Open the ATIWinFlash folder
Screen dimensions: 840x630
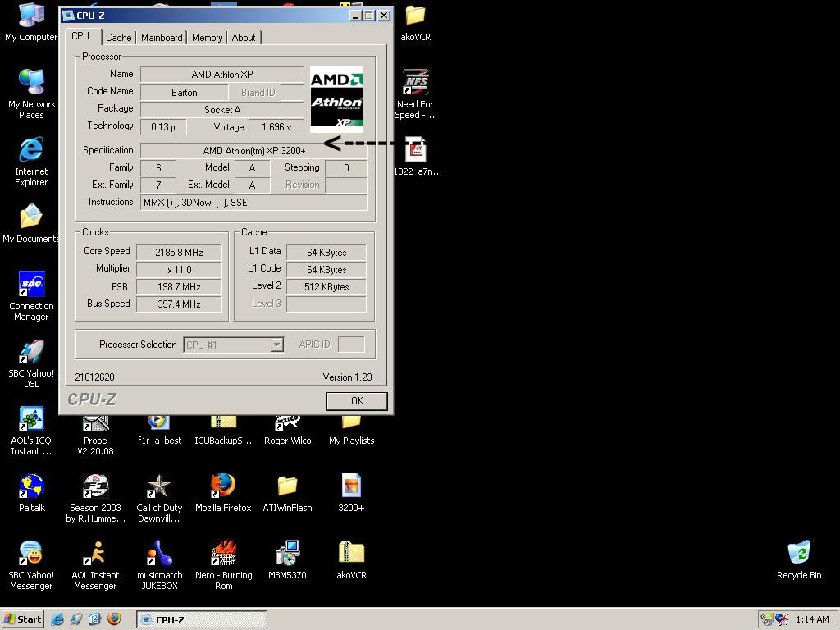pos(287,486)
